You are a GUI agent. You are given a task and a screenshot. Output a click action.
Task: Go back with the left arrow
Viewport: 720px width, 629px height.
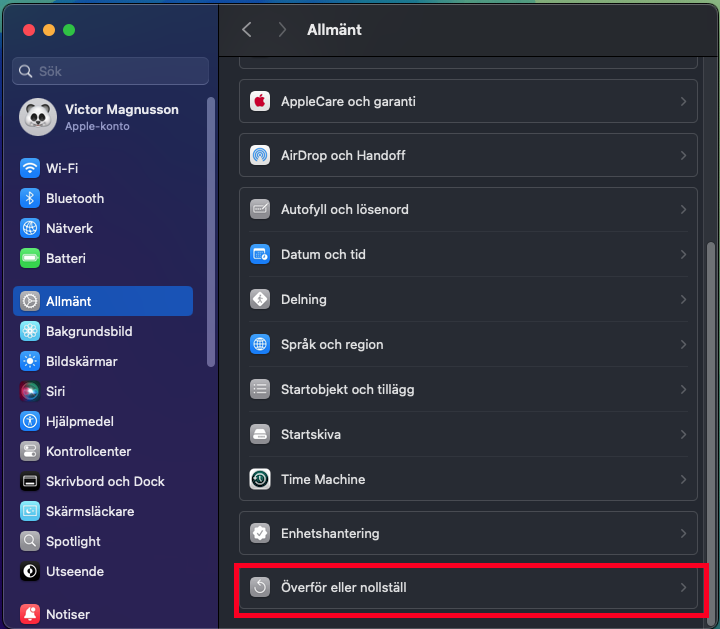(x=247, y=30)
